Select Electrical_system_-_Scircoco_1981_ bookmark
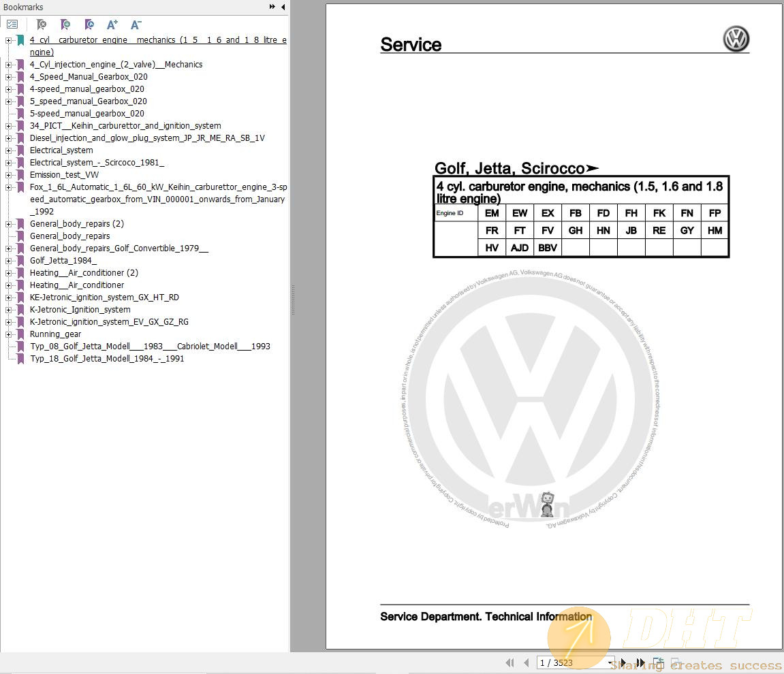 [x=97, y=163]
